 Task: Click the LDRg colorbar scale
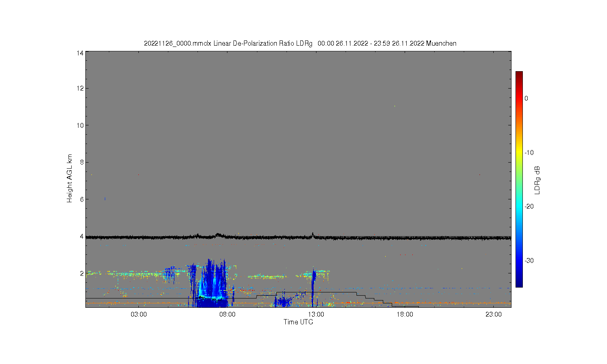(x=519, y=179)
